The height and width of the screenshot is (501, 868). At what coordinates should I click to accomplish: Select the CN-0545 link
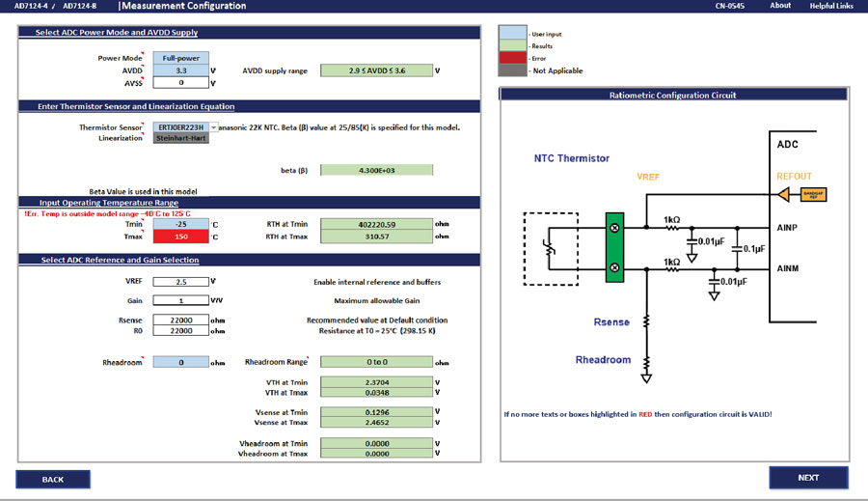(x=730, y=6)
